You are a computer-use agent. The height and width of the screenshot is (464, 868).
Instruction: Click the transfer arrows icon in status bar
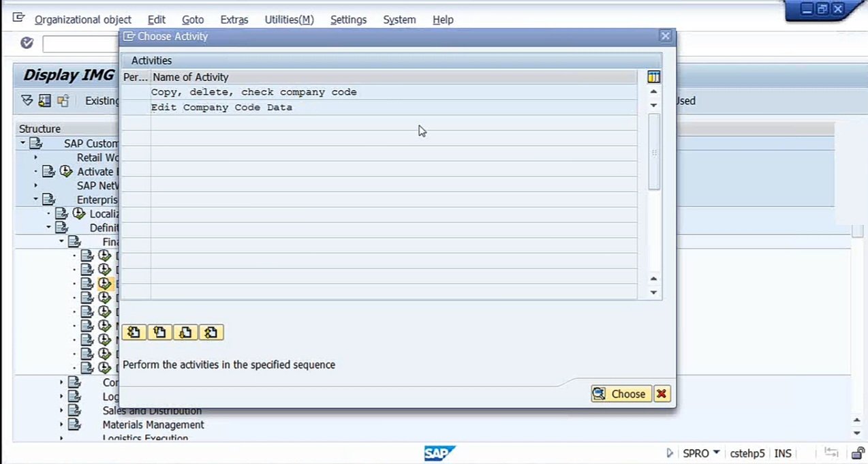(x=831, y=453)
